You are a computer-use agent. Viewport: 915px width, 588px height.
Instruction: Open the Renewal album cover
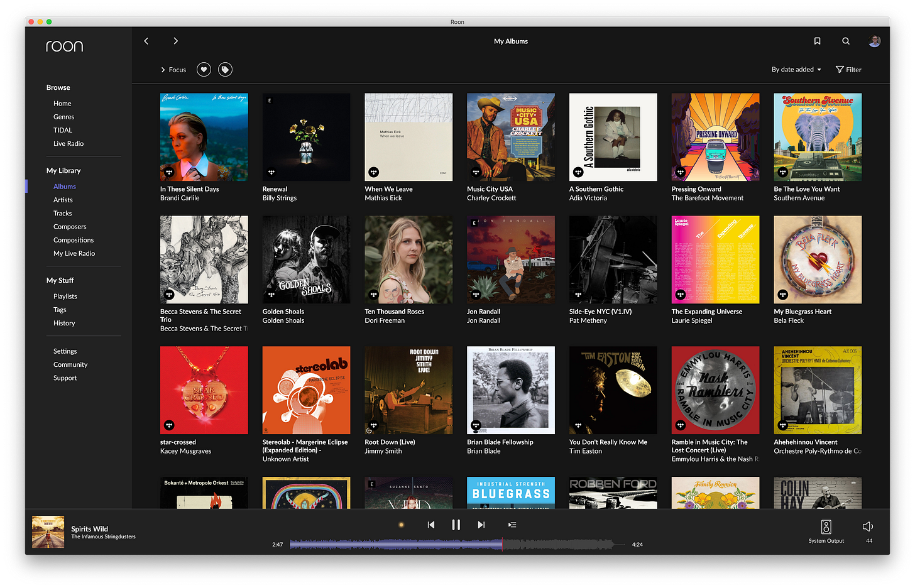pyautogui.click(x=306, y=137)
